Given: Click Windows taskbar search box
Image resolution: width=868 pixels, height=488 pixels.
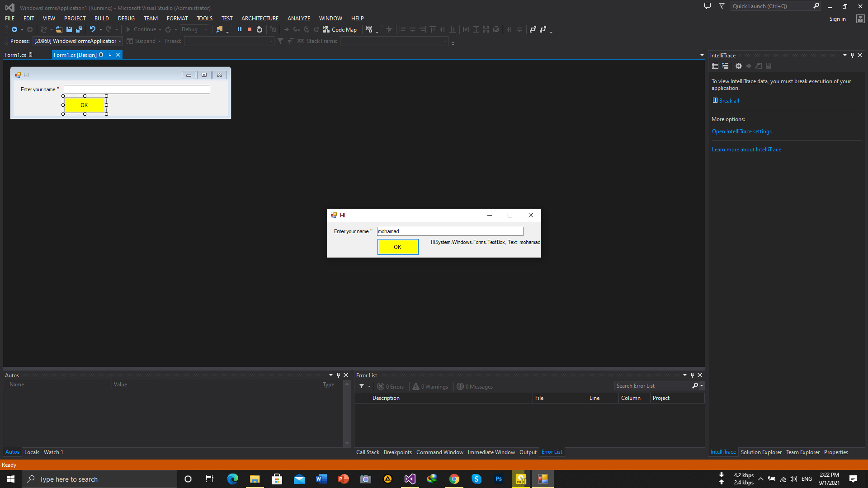Looking at the screenshot, I should [x=99, y=479].
